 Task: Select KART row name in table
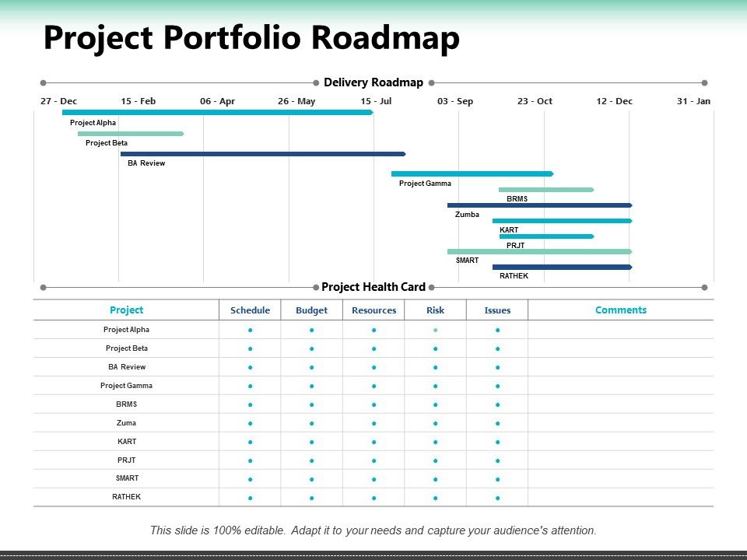[x=127, y=442]
